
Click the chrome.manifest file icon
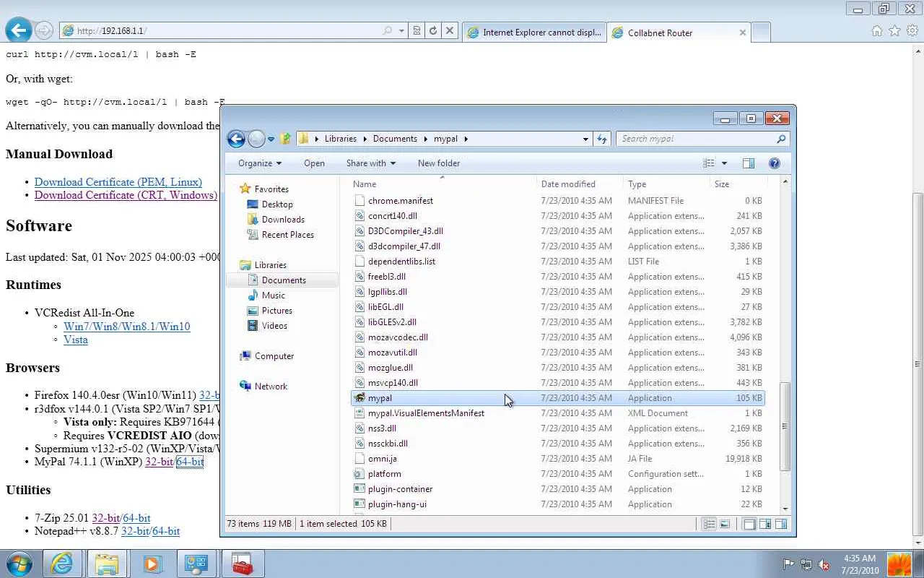tap(359, 201)
